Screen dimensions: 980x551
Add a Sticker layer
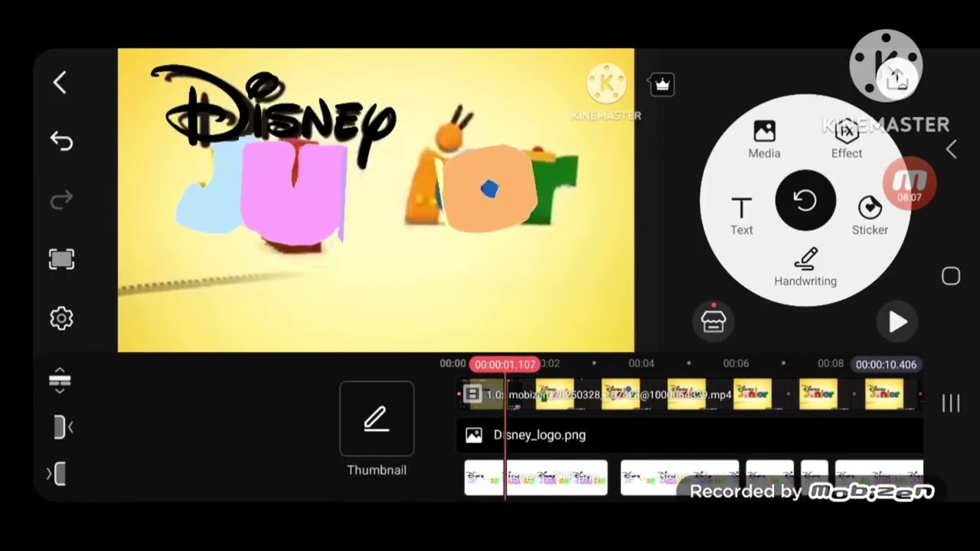pos(870,216)
